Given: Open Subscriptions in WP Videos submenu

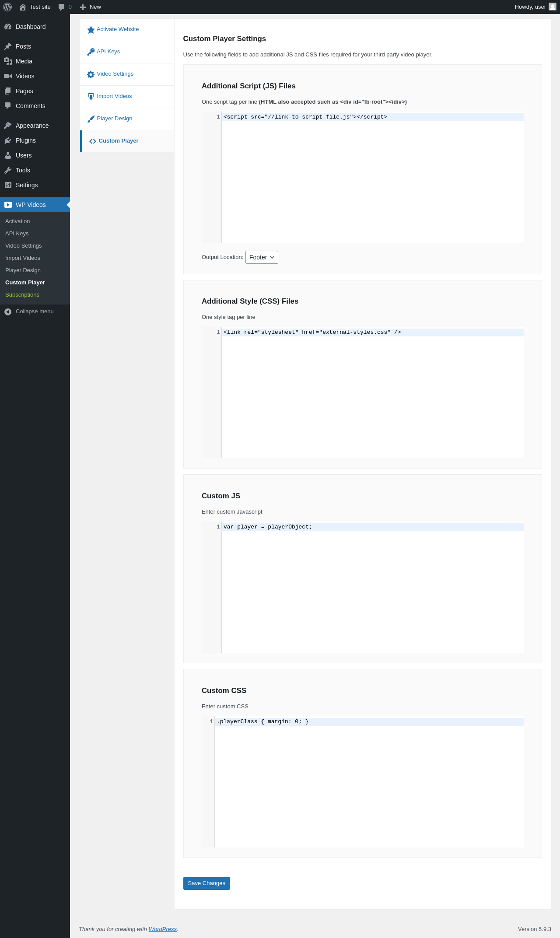Looking at the screenshot, I should tap(22, 295).
